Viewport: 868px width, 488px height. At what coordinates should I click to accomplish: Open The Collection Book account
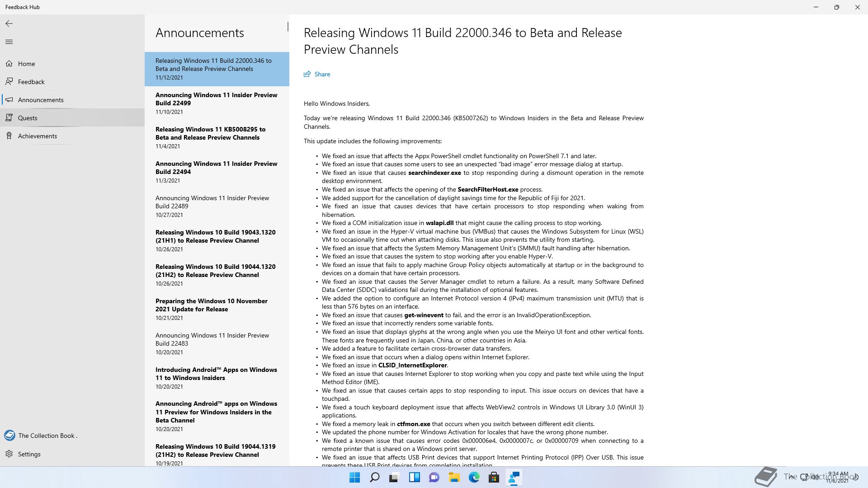click(72, 436)
